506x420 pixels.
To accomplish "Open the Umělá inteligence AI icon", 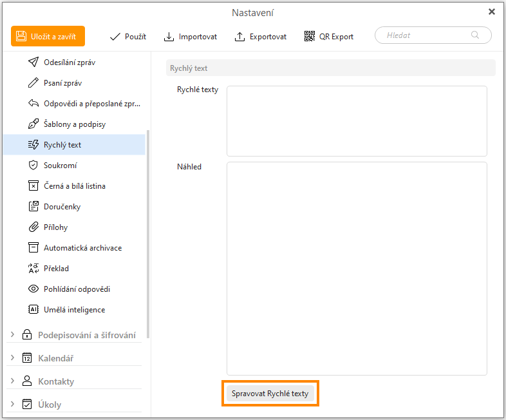I will tap(33, 310).
